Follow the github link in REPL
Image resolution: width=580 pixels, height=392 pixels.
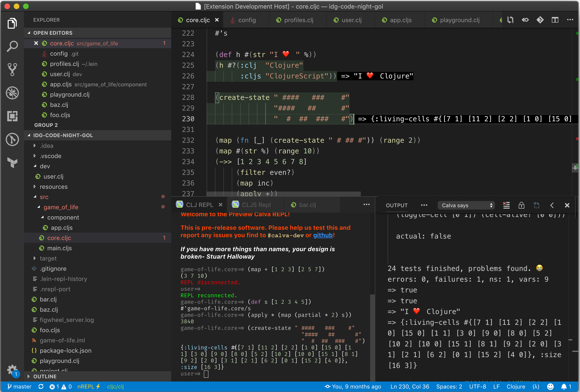pos(323,235)
